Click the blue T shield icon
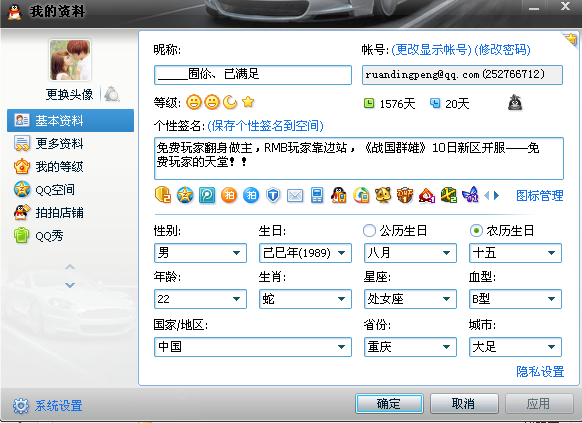 click(x=273, y=195)
